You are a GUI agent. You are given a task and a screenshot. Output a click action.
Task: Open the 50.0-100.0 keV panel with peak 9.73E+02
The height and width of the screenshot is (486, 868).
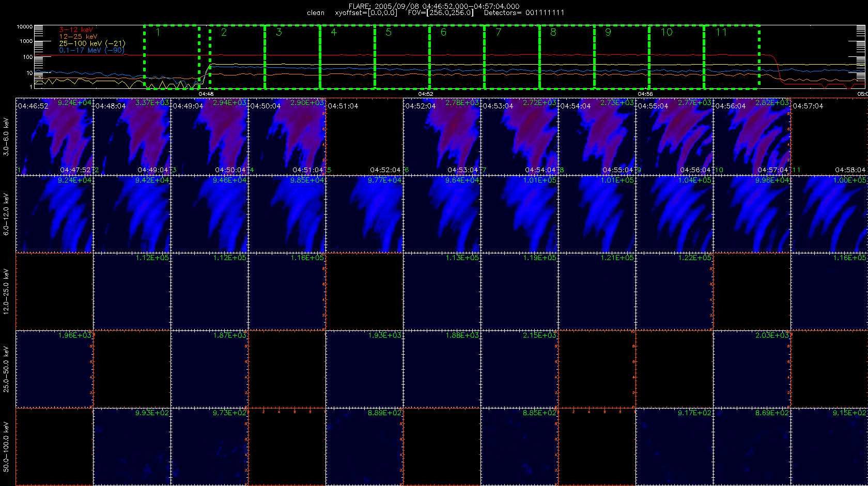click(x=210, y=447)
